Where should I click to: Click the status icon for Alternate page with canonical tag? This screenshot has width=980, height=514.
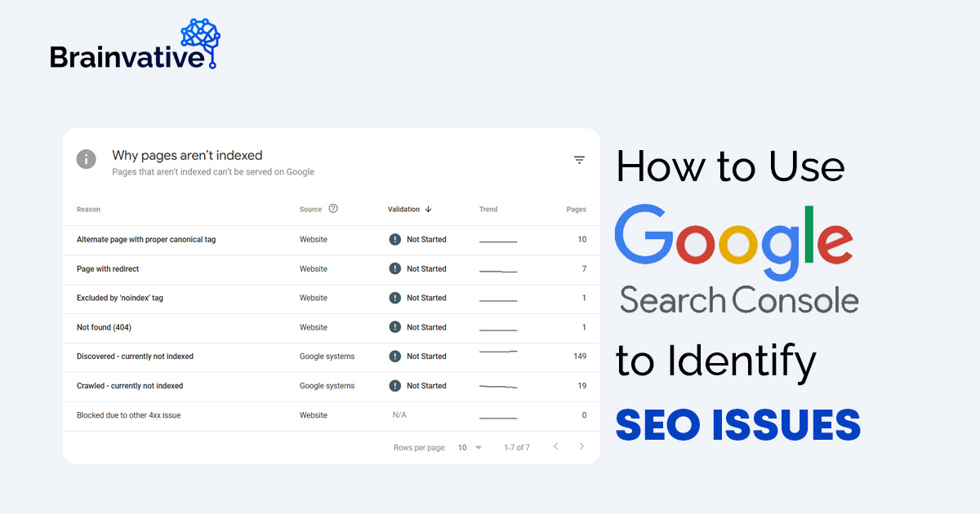tap(395, 240)
